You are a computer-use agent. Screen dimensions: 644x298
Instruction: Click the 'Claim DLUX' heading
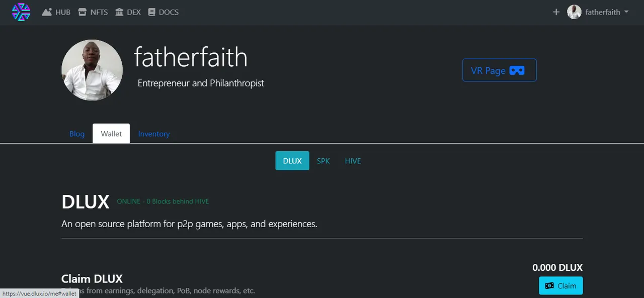92,279
